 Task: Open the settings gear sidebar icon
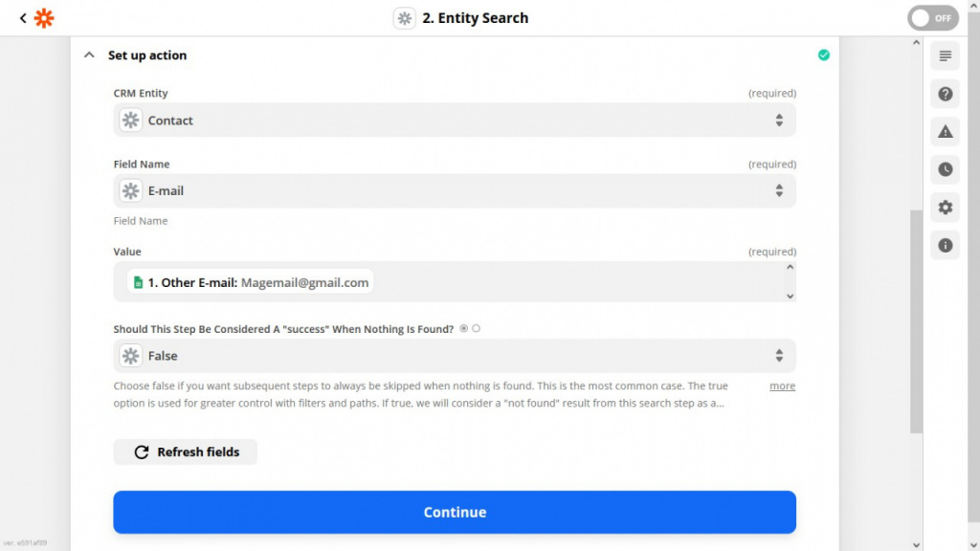(945, 208)
